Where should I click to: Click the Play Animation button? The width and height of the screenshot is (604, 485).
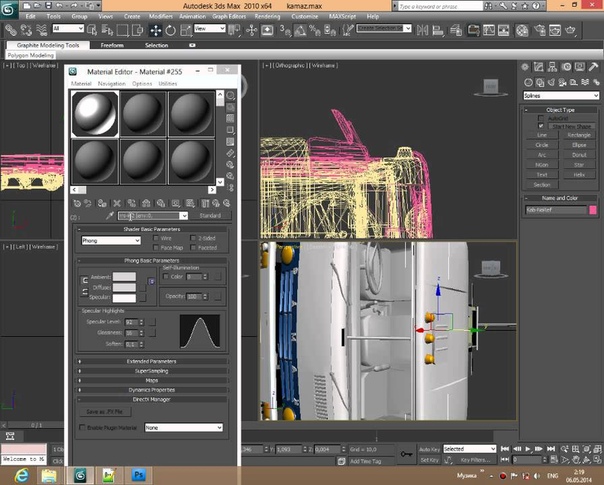click(528, 449)
